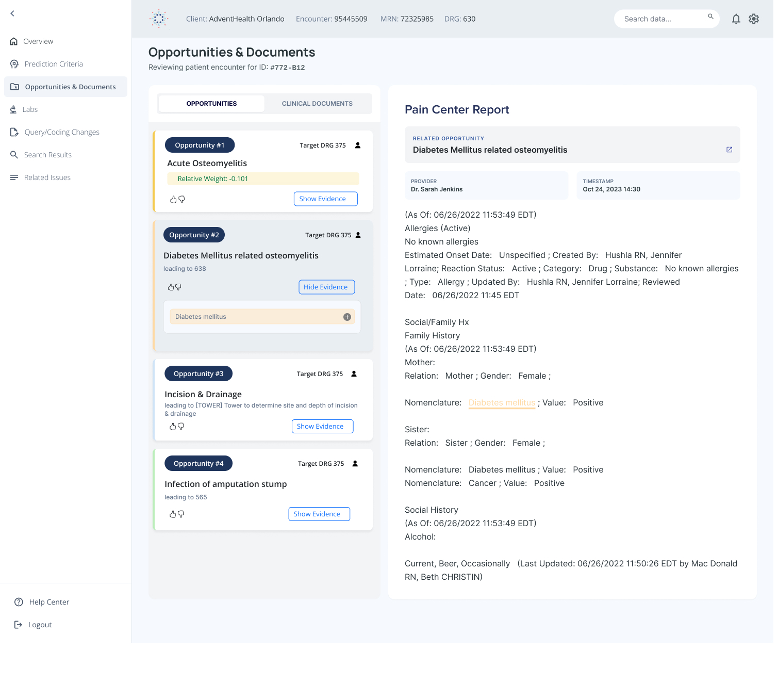
Task: Click the search magnifier icon
Action: click(710, 17)
